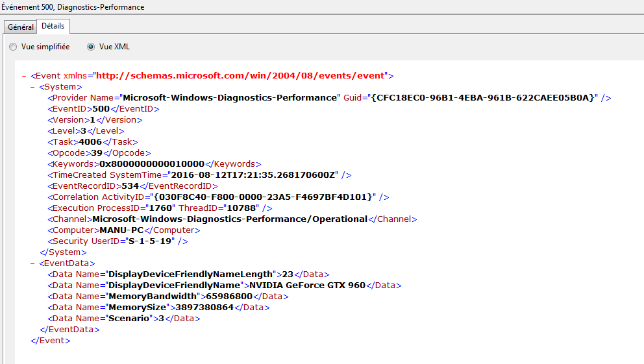The height and width of the screenshot is (364, 644).
Task: Collapse the EventData XML node
Action: (x=32, y=263)
